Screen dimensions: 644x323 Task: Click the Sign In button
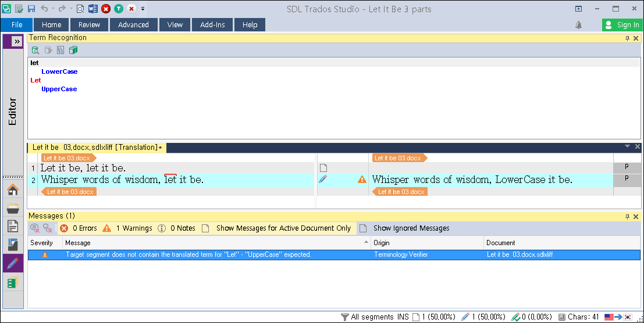(x=622, y=24)
